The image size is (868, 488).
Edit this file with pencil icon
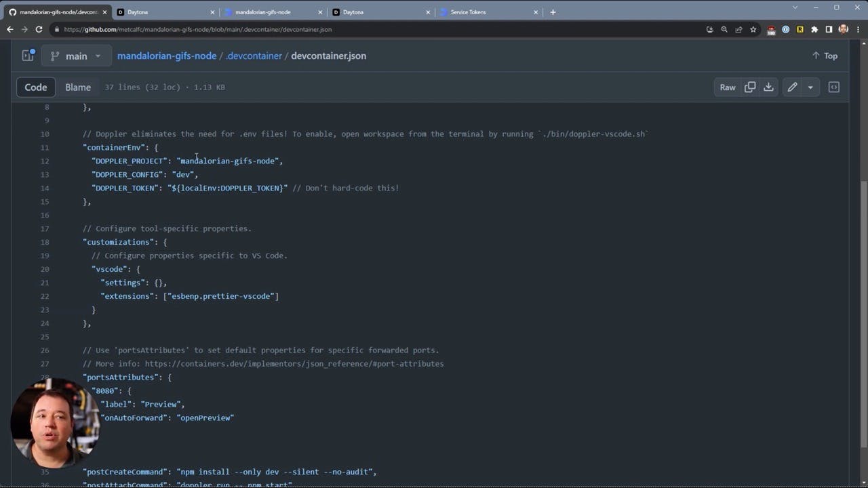click(792, 87)
